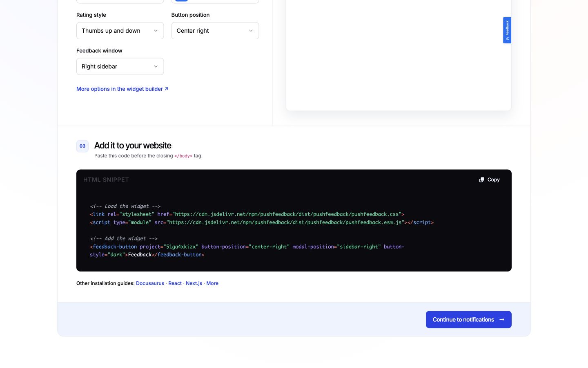Open the Feedback window dropdown
Screen dimensions: 588x368
pos(120,66)
